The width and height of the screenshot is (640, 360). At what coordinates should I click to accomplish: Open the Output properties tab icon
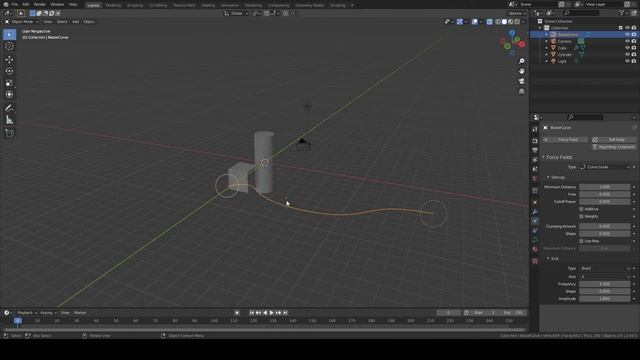click(535, 150)
